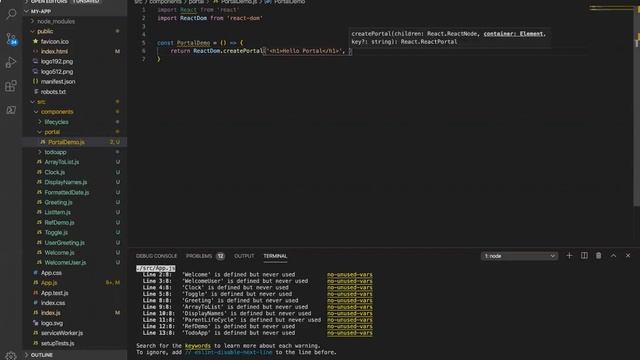Close the terminal panel
The height and width of the screenshot is (360, 640).
pyautogui.click(x=628, y=256)
